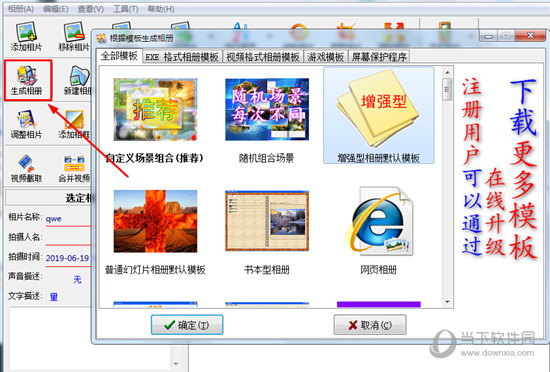Click the 新建相册 icon in main window
Viewport: 550px width, 372px height.
coord(78,80)
